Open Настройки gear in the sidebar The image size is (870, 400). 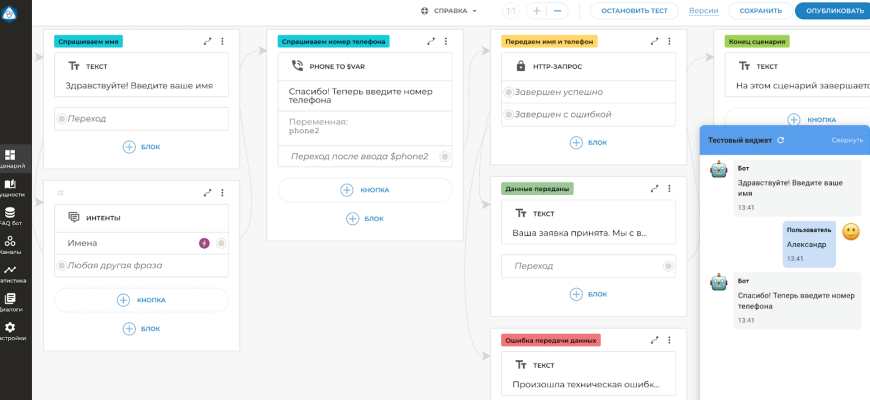pos(10,331)
